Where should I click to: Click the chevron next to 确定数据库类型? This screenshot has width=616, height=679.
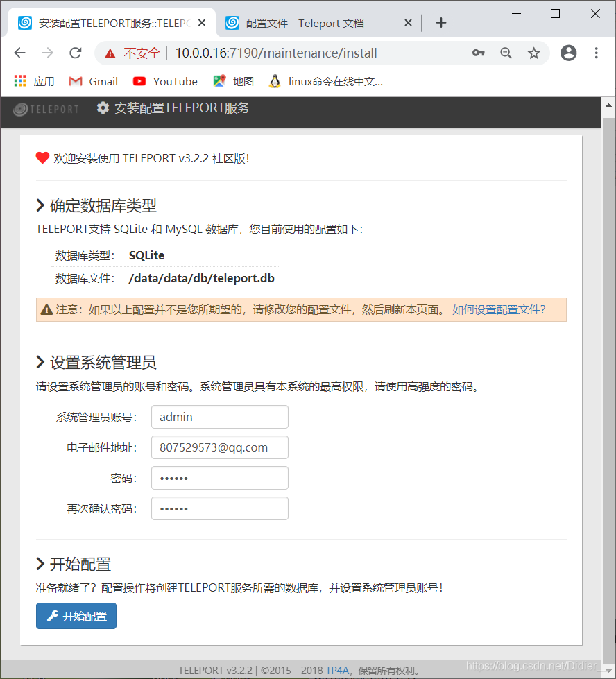click(40, 205)
